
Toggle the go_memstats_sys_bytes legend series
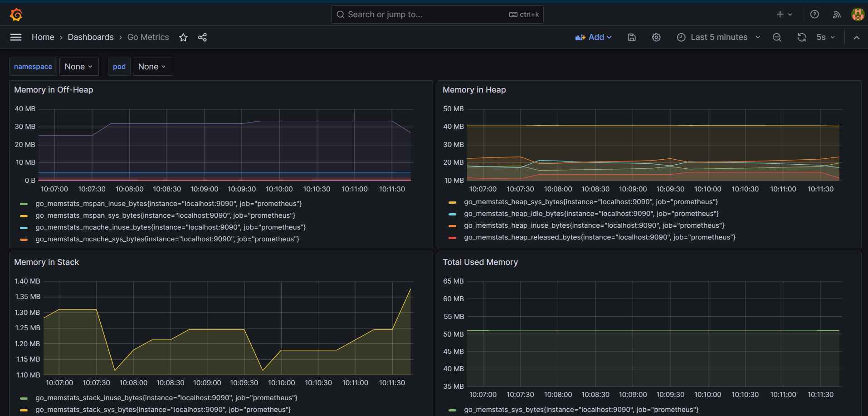(581, 410)
